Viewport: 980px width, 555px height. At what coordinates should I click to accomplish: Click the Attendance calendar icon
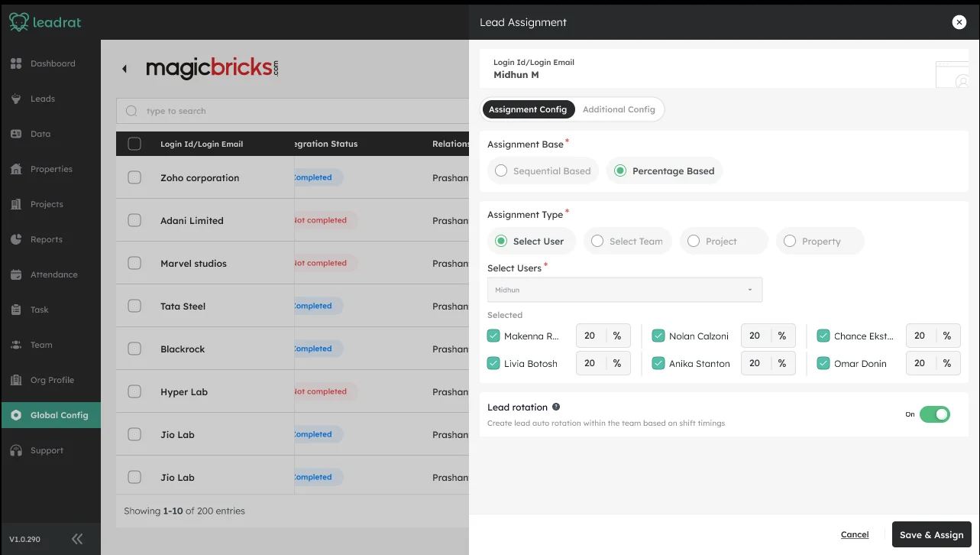click(16, 274)
